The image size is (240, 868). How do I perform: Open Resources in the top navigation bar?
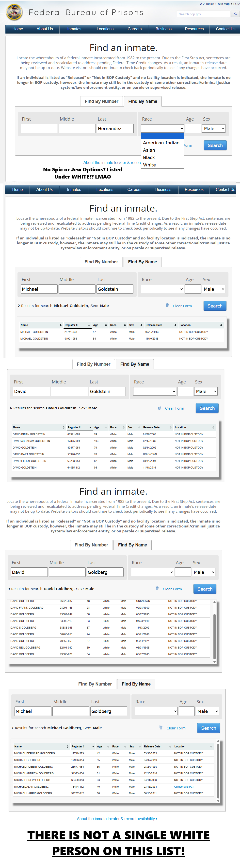(x=194, y=29)
